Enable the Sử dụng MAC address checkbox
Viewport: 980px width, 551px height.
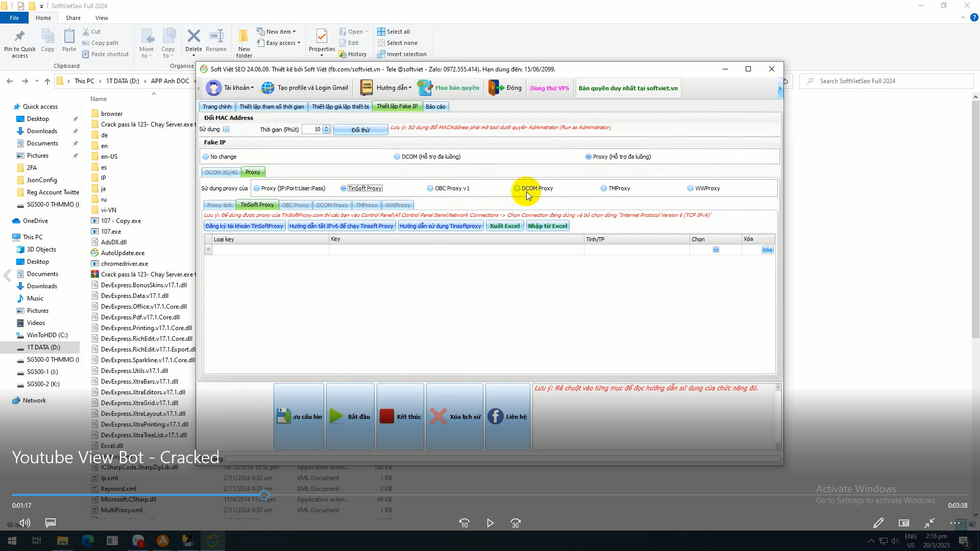coord(226,129)
